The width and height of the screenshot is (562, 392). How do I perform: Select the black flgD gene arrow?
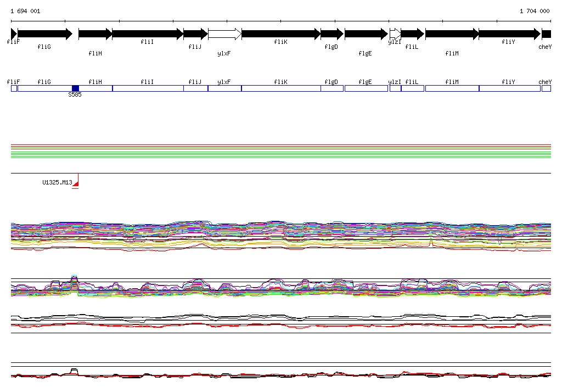click(331, 34)
